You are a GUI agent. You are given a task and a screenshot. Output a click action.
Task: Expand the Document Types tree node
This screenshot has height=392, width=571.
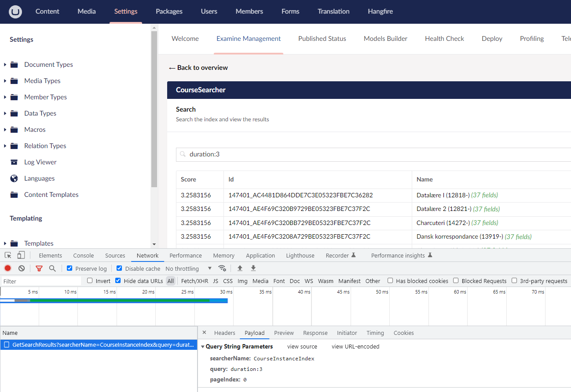[x=5, y=64]
